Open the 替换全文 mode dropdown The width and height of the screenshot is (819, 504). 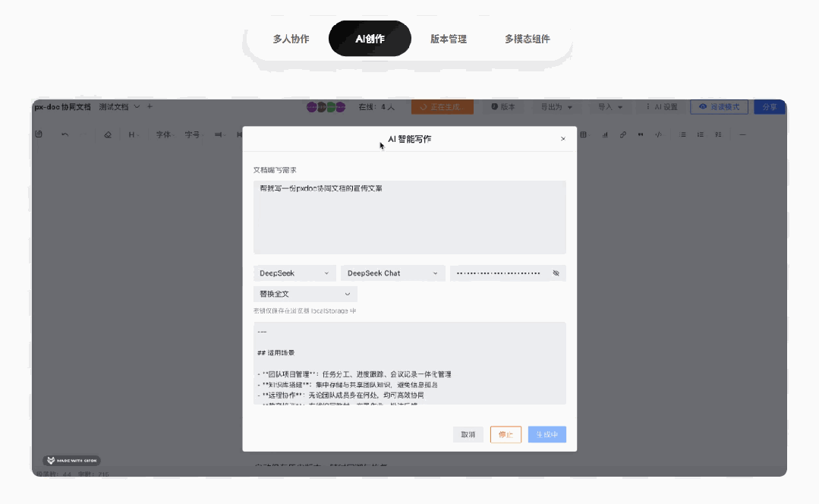point(305,294)
